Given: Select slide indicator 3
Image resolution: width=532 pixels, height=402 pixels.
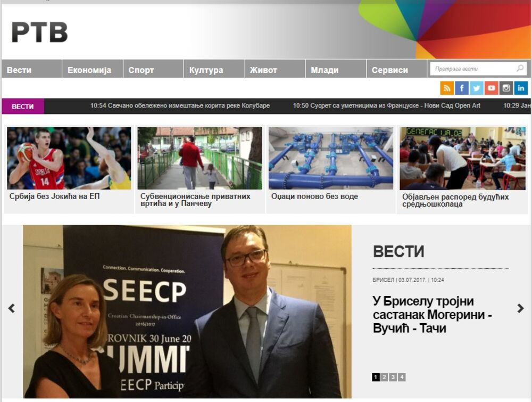Looking at the screenshot, I should tap(393, 377).
